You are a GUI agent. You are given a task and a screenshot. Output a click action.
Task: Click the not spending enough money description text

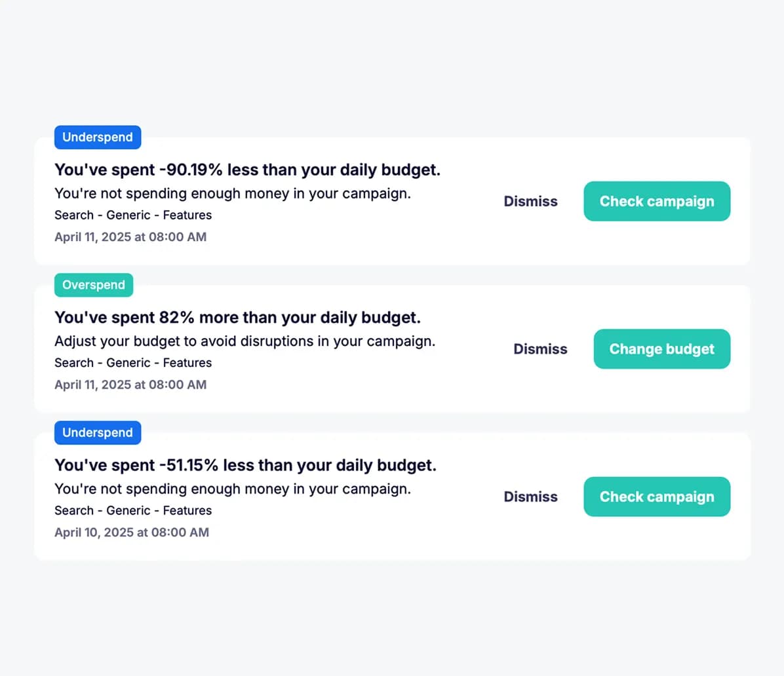pyautogui.click(x=233, y=193)
